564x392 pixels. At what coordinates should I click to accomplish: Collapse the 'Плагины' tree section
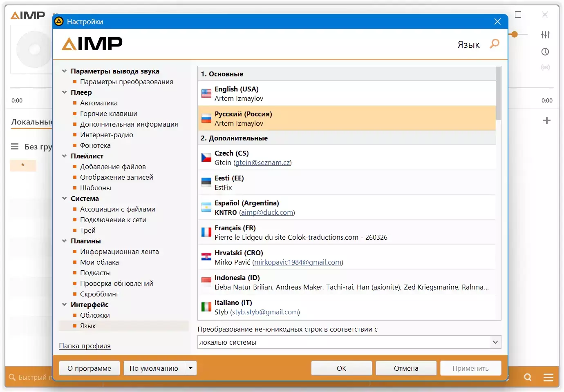pyautogui.click(x=64, y=241)
